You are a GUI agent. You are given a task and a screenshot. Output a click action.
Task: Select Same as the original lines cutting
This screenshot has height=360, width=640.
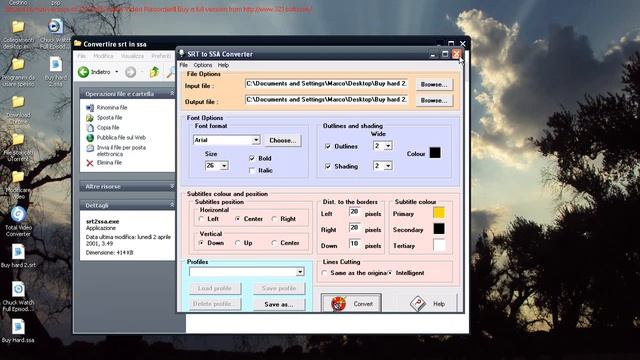324,273
